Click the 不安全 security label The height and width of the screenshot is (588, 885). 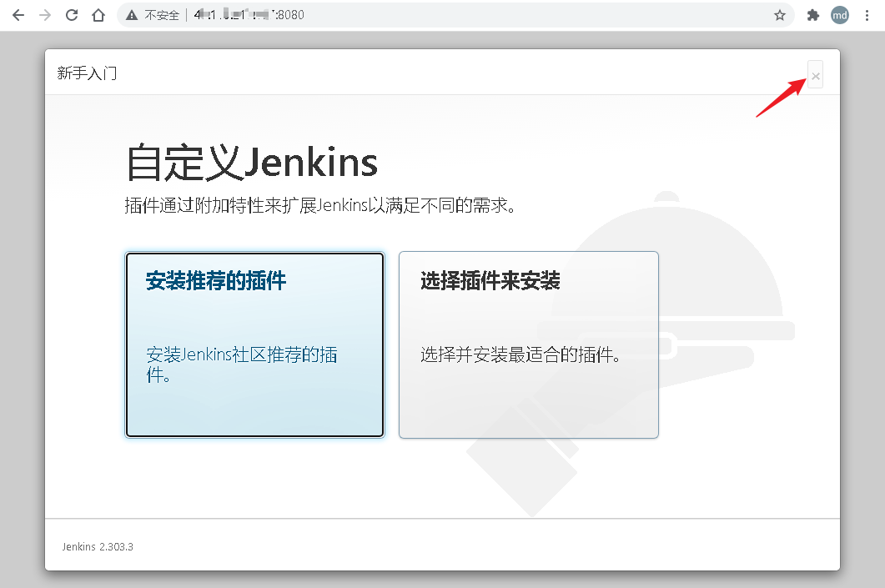(162, 15)
